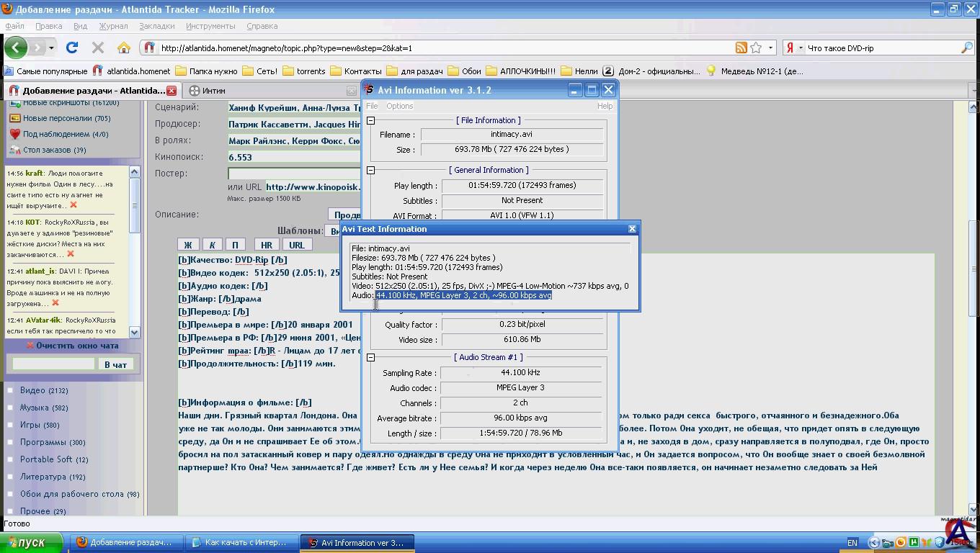Image resolution: width=980 pixels, height=553 pixels.
Task: Click the RSS feed icon in address bar
Action: 741,48
